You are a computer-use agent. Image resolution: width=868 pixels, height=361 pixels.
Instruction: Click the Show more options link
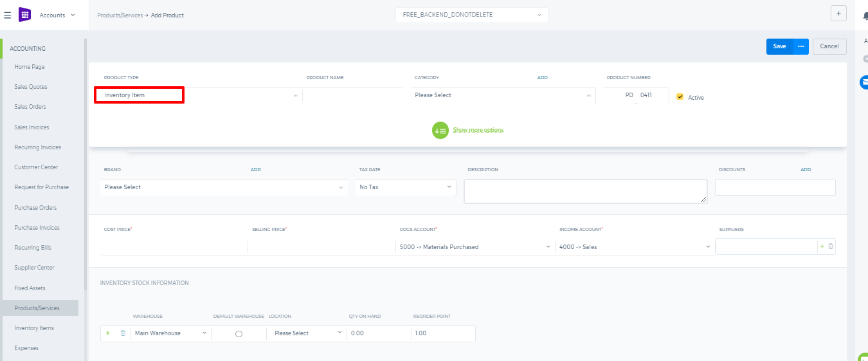[478, 130]
